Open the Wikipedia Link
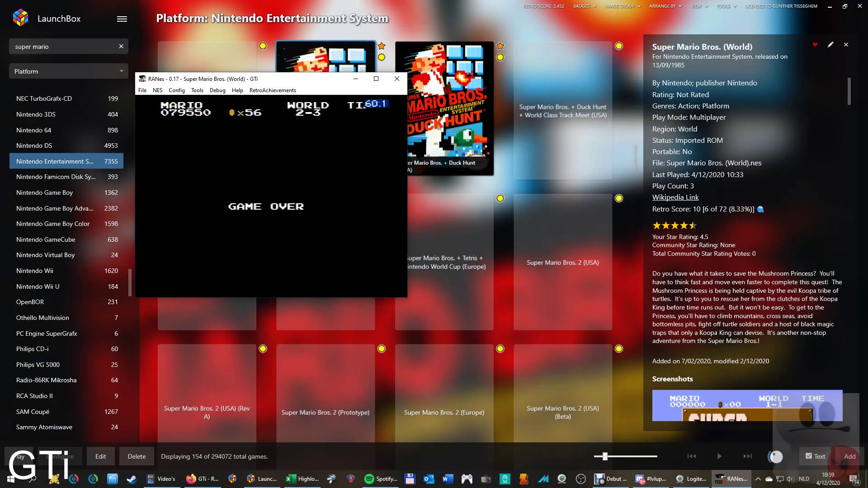 tap(675, 197)
